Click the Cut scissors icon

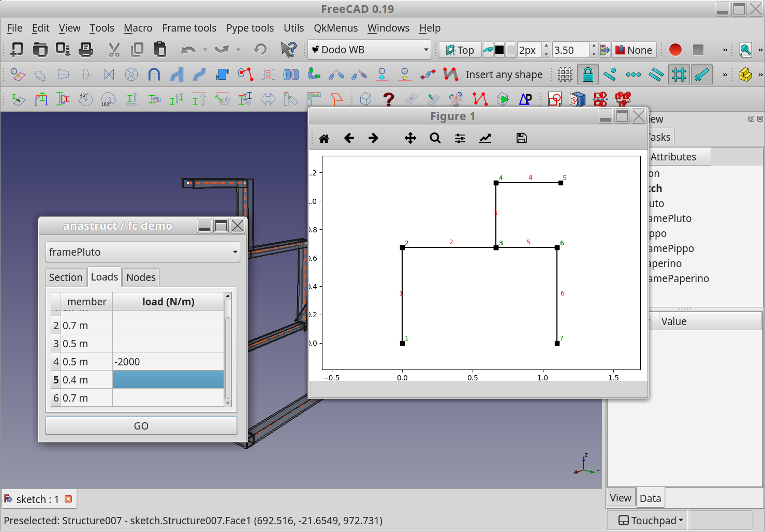tap(114, 50)
